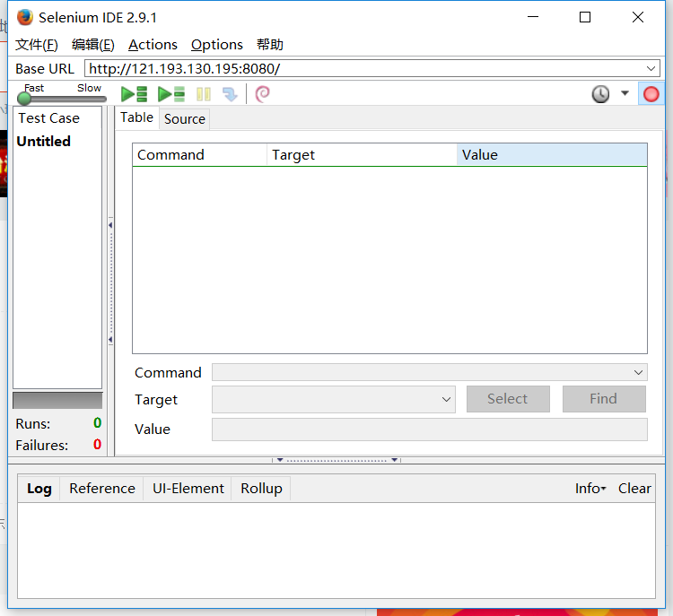Click the Pause/Resume toolbar icon

tap(204, 94)
